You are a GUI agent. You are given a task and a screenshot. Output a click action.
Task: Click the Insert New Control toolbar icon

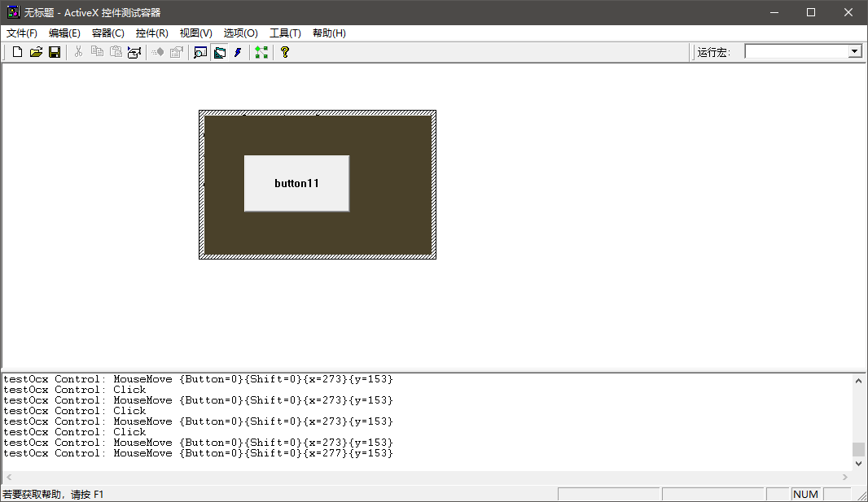tap(134, 52)
